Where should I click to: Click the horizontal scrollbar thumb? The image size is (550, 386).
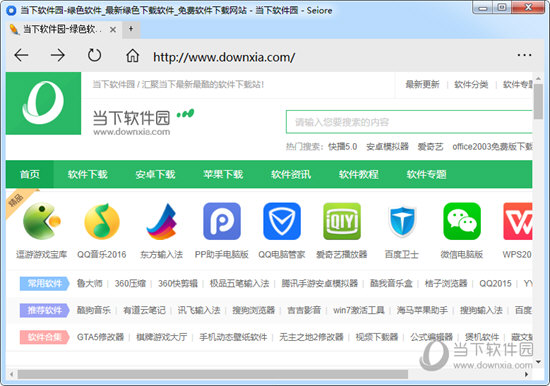(213, 374)
